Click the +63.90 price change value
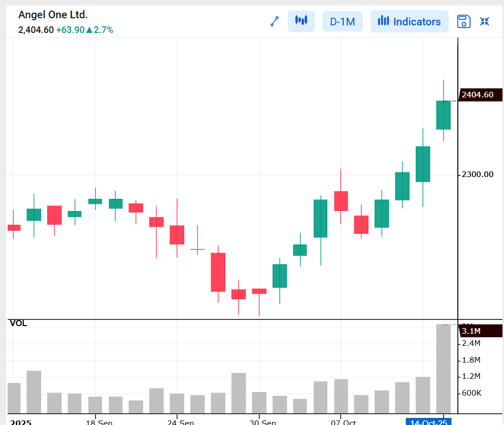 (x=71, y=30)
